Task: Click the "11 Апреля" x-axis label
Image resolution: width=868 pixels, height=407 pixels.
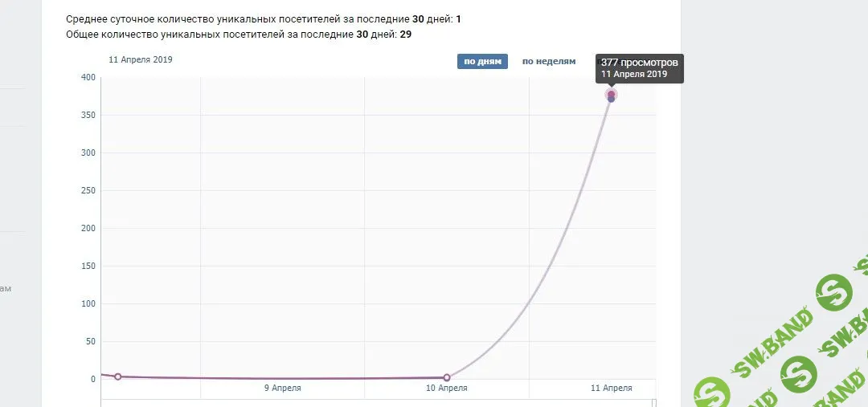Action: point(611,389)
